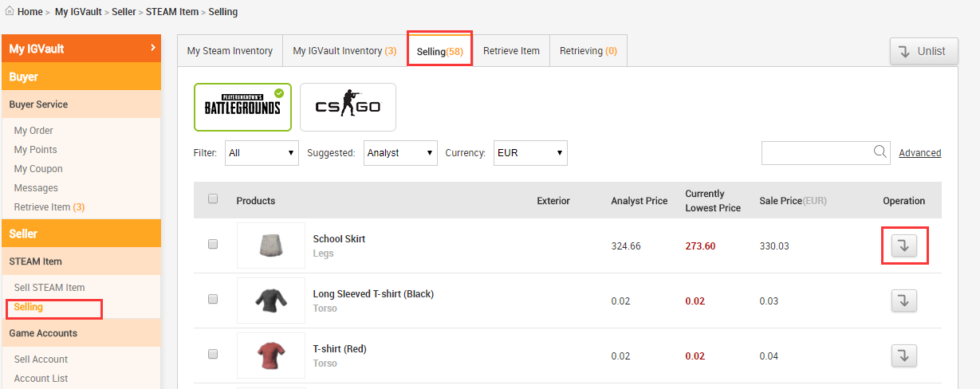Click the Home icon in breadcrumb
This screenshot has height=389, width=980.
tap(10, 12)
